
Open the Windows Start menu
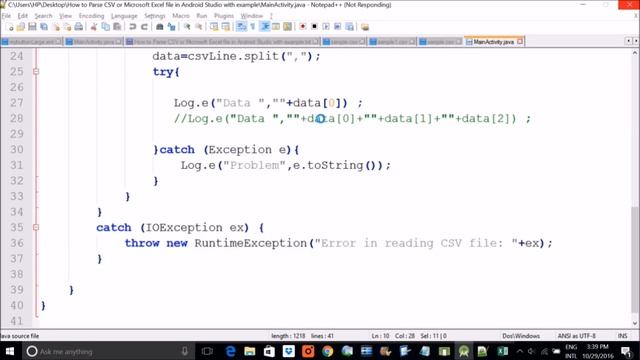(10, 351)
